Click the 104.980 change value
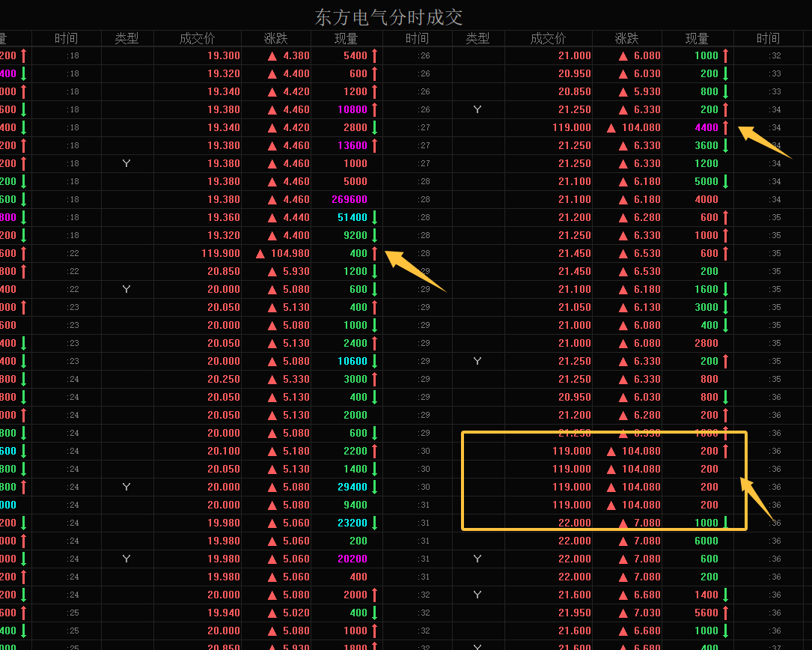Viewport: 812px width, 650px height. 290,253
